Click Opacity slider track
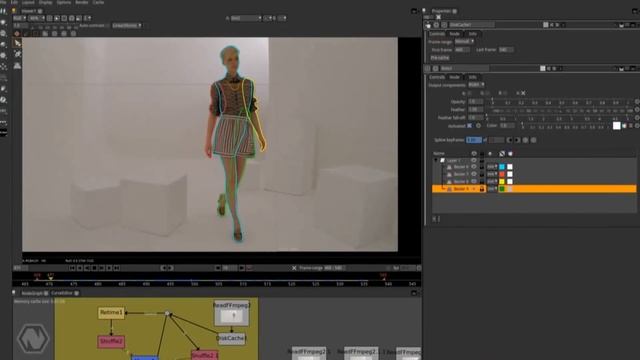 pos(560,102)
